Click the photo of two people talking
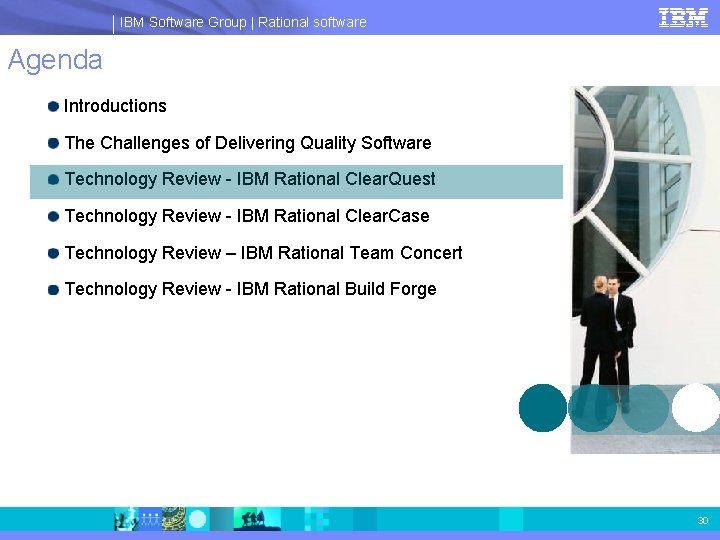The height and width of the screenshot is (540, 720). [x=645, y=270]
